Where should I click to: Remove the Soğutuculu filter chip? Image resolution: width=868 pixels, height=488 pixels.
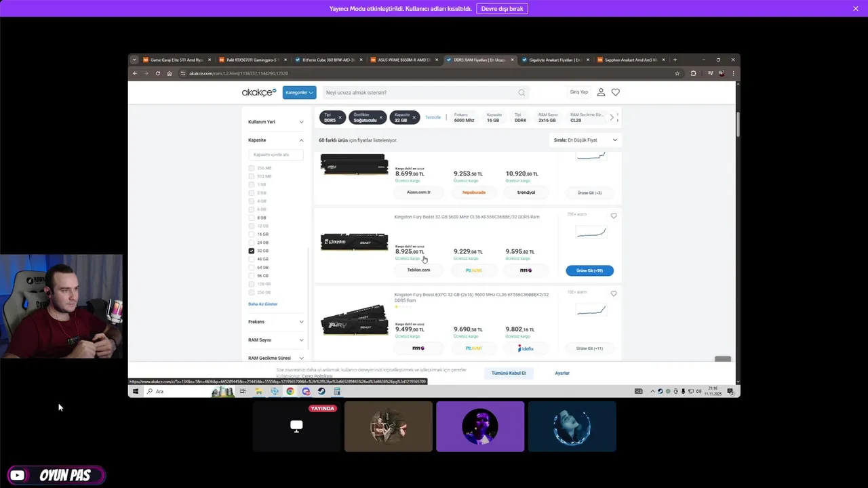pyautogui.click(x=381, y=117)
